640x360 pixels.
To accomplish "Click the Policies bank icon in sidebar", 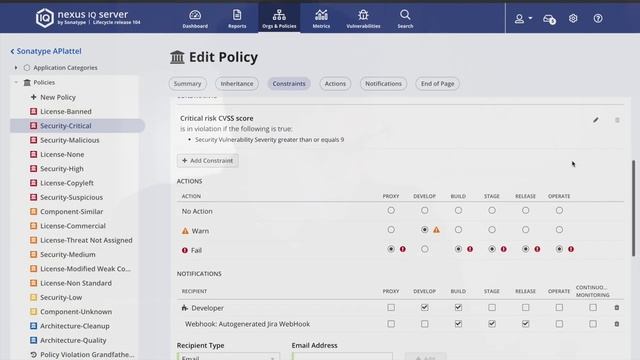I will pyautogui.click(x=27, y=82).
